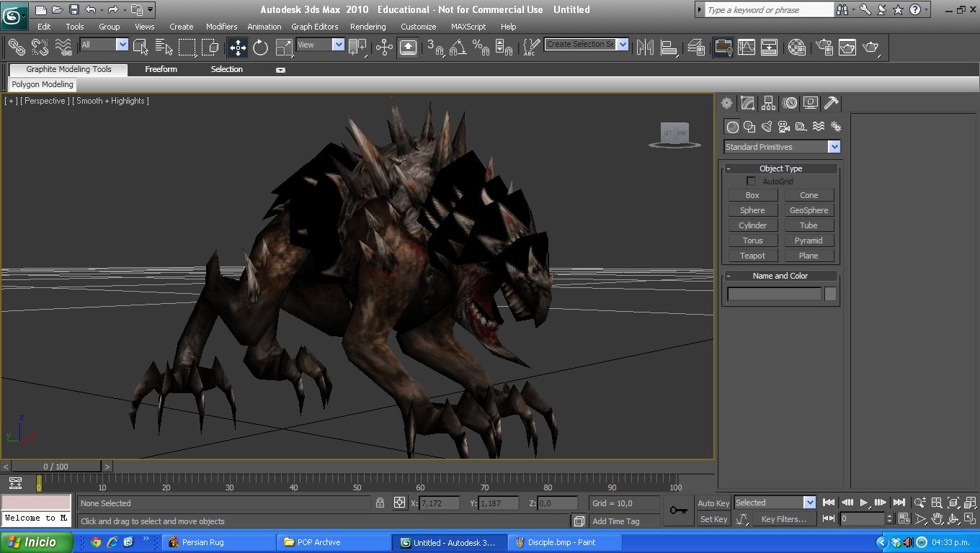Activate the Select and Rotate tool
Screen dimensions: 980x553
(261, 48)
